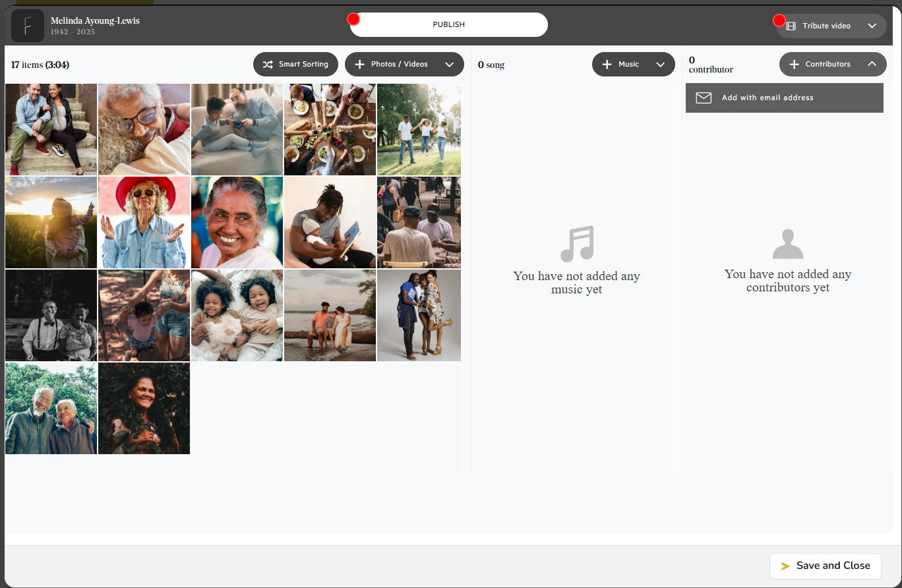Open the overhead dinner table photo
This screenshot has width=902, height=588.
tap(330, 129)
